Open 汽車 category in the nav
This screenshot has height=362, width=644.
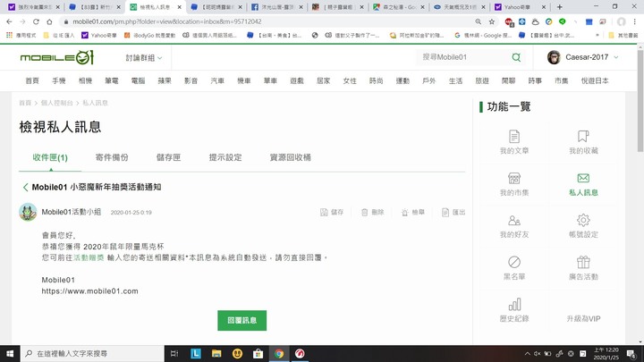[217, 80]
